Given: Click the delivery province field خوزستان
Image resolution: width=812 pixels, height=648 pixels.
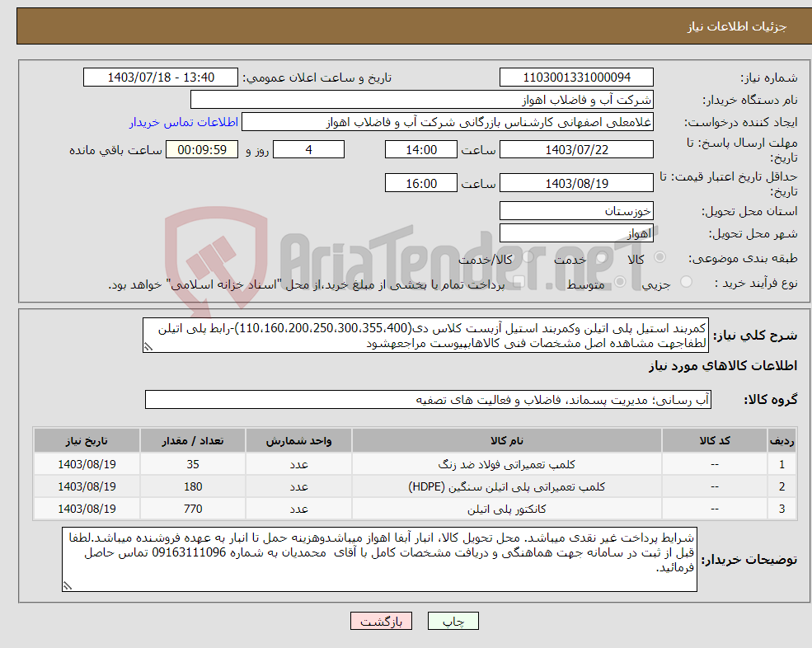Looking at the screenshot, I should coord(576,211).
